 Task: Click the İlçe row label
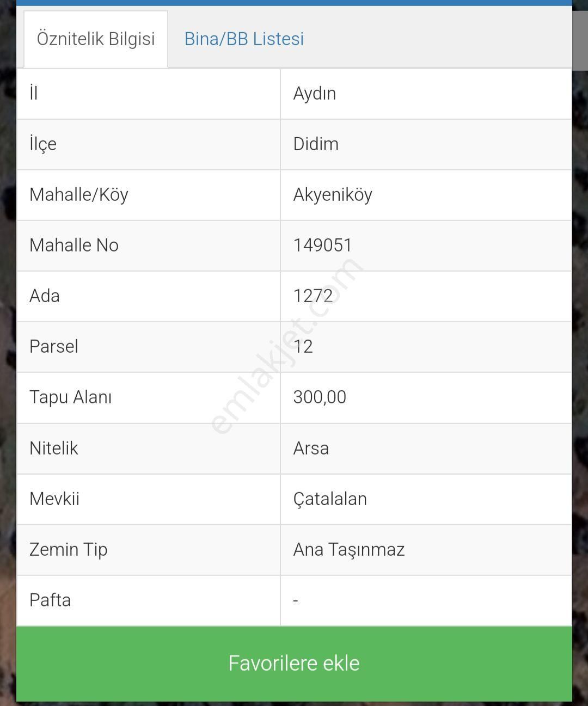(x=43, y=144)
